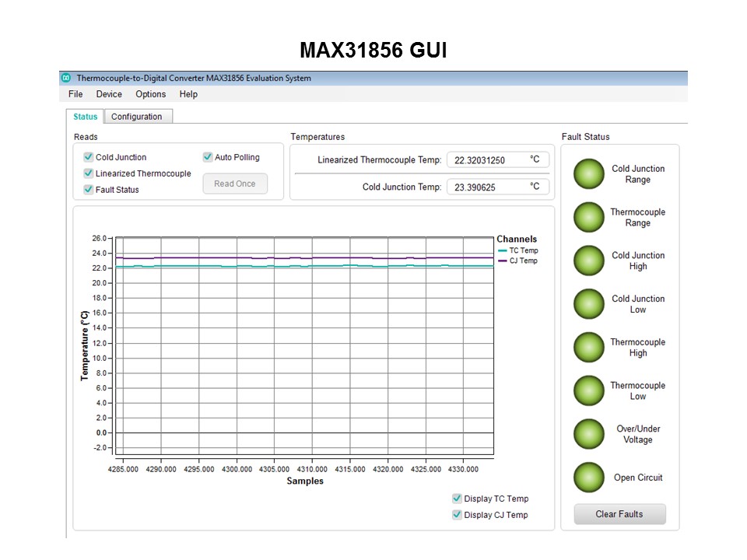The image size is (747, 560).
Task: Hide TC Temp with Display TC Temp checkbox
Action: [457, 499]
